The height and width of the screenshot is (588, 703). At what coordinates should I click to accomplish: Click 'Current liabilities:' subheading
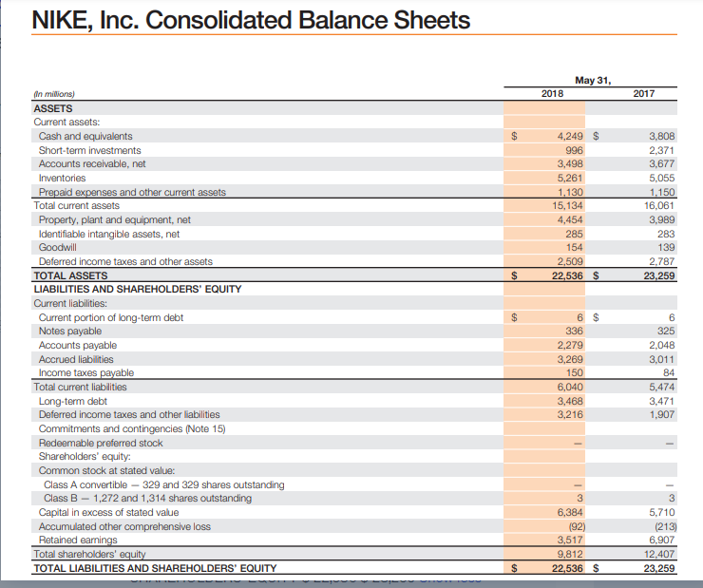[70, 303]
